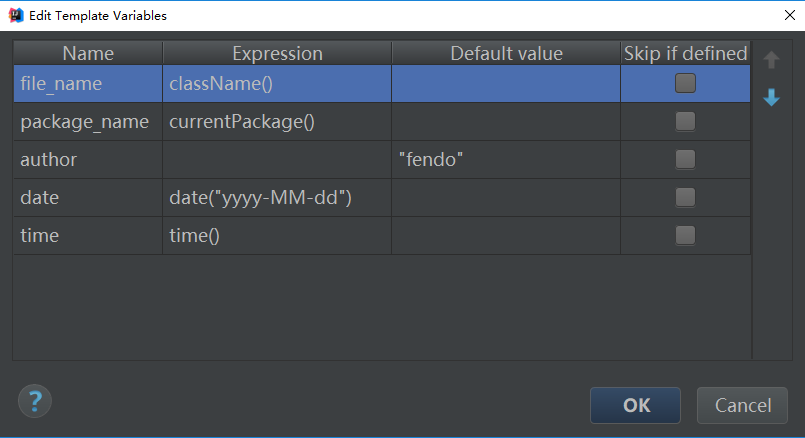Click the Expression column header

(x=277, y=53)
